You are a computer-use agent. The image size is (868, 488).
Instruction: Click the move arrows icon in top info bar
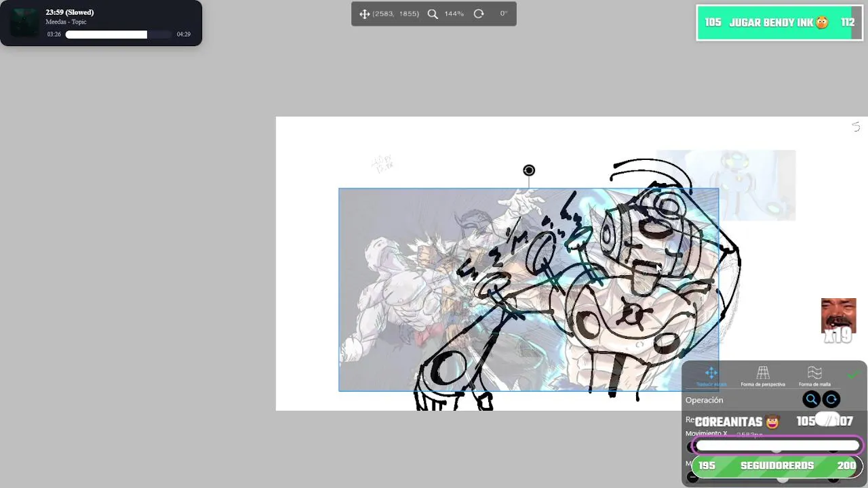tap(364, 14)
